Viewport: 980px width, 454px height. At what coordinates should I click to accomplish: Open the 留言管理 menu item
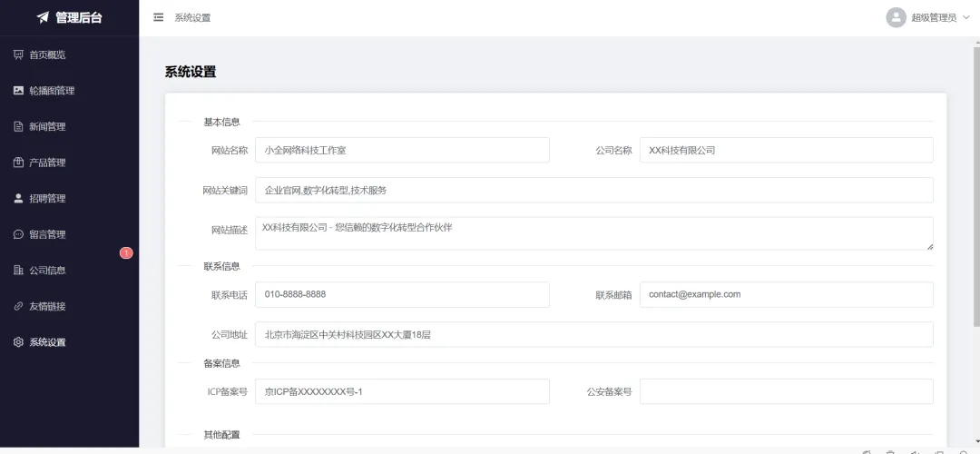coord(69,234)
